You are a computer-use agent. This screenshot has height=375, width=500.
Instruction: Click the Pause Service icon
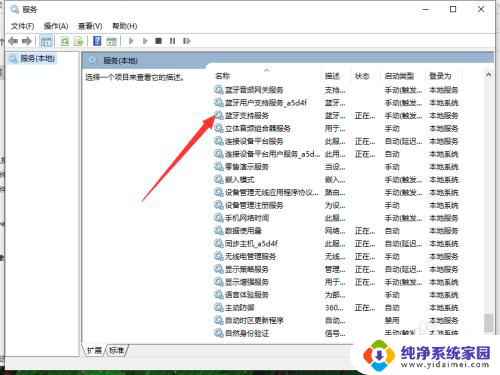(x=172, y=41)
